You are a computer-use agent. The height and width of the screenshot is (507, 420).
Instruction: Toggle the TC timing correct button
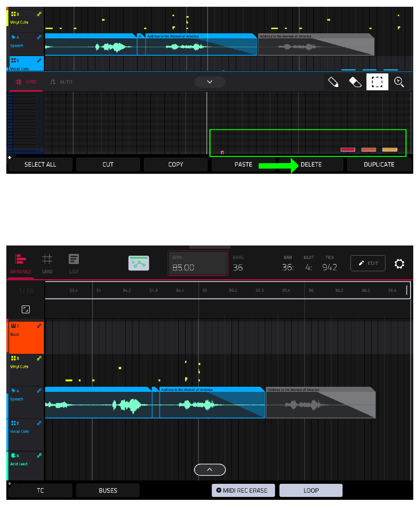(x=40, y=491)
